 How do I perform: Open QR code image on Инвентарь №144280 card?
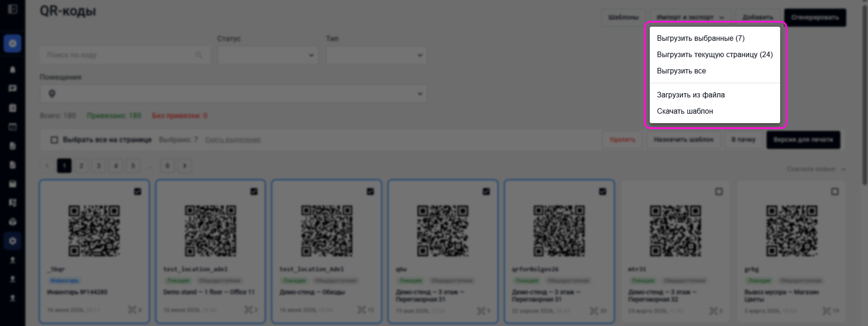coord(94,231)
